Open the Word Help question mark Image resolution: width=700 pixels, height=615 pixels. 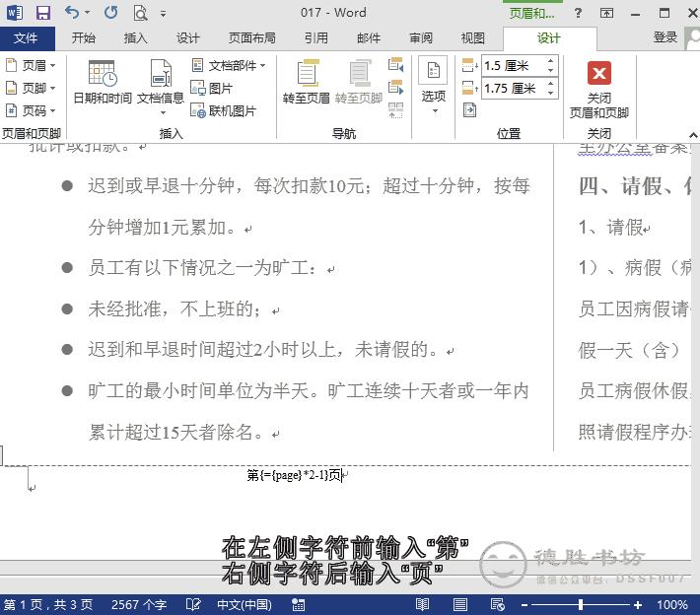[578, 13]
